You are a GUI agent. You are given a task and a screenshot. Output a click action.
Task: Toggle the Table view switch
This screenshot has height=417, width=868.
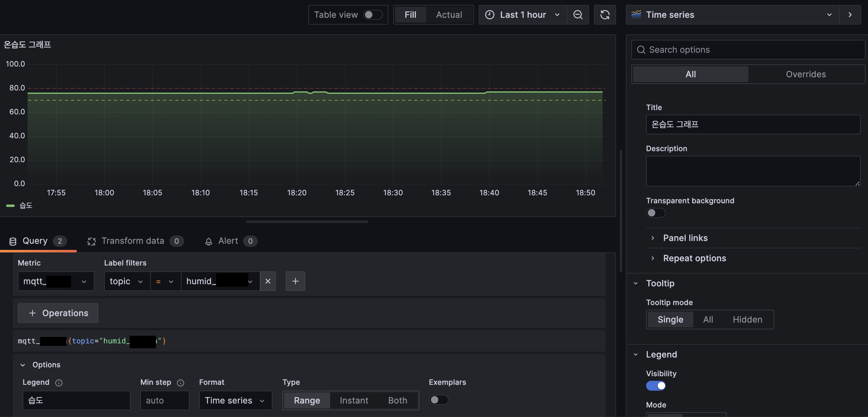[x=373, y=14]
